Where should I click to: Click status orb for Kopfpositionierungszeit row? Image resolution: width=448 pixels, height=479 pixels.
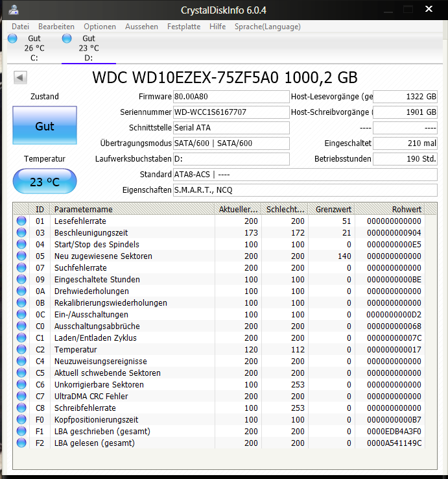pyautogui.click(x=21, y=419)
